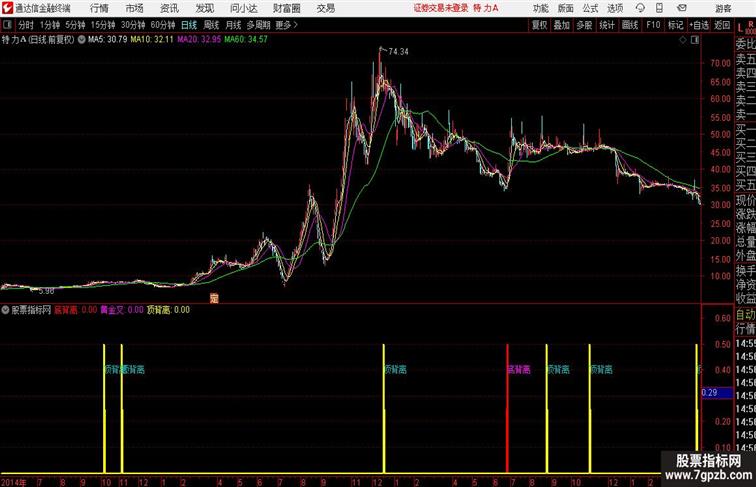Screen dimensions: 756x487
Task: Click the 5.98 low price label
Action: pos(46,291)
